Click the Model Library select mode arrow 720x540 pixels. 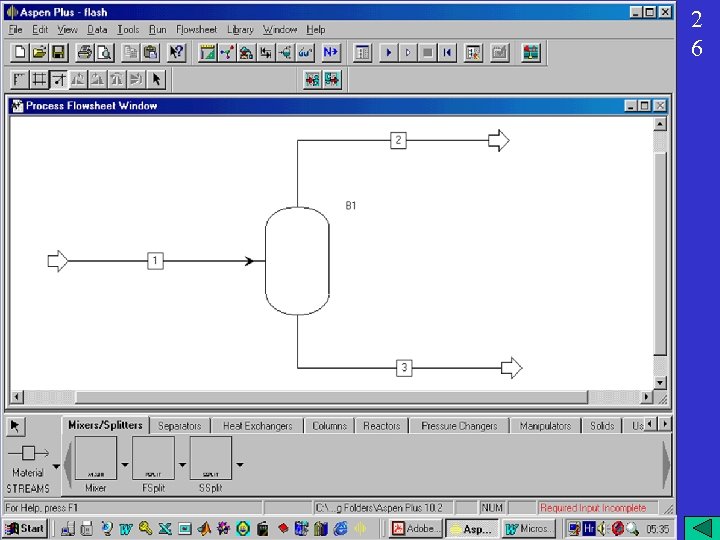point(16,427)
